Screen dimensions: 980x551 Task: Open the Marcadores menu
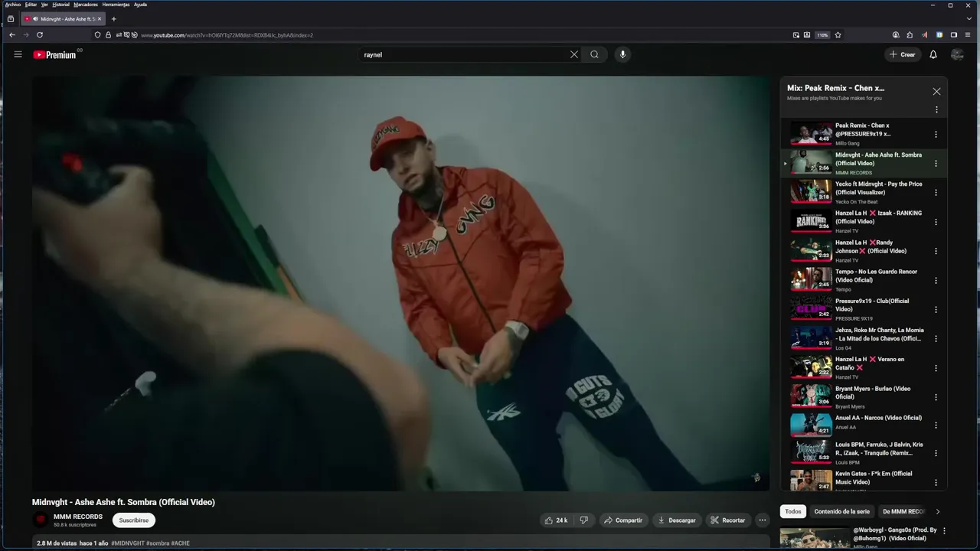click(86, 5)
